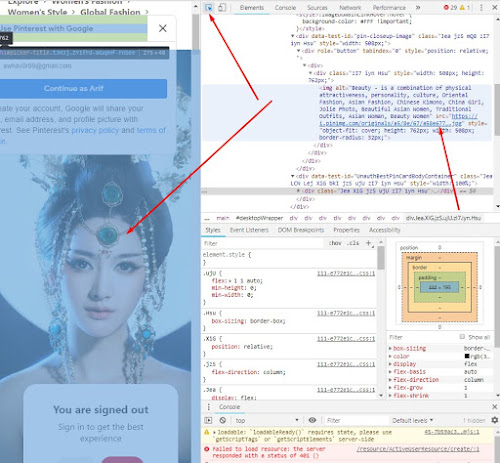
Task: Click the color property black swatch
Action: coord(467,356)
